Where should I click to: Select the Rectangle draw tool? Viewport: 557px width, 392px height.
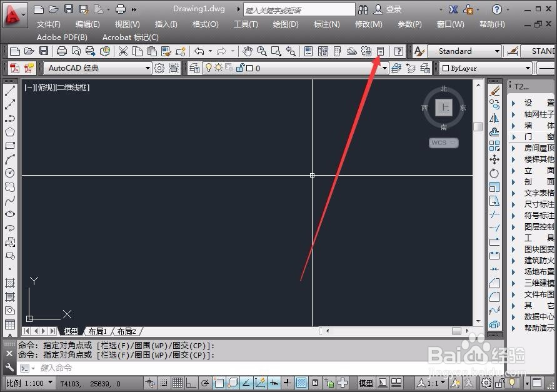pos(10,146)
